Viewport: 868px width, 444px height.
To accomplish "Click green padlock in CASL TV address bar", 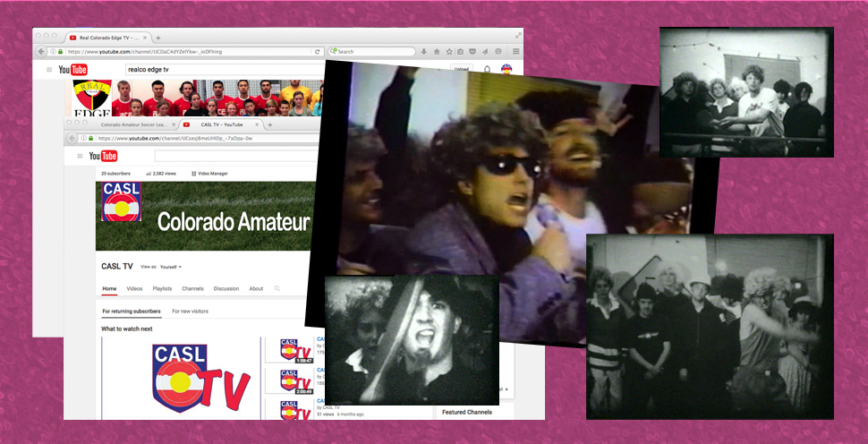I will coord(90,139).
